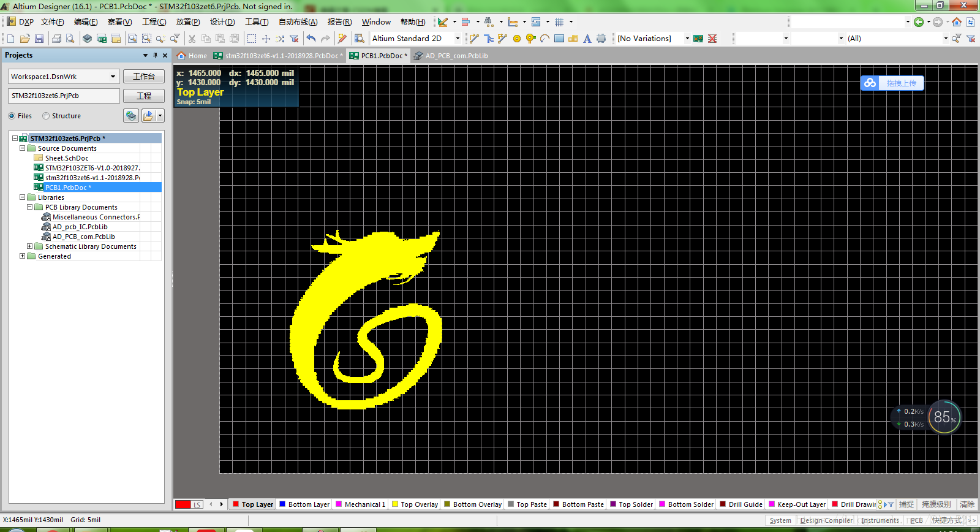Open PCB1.PcbDoc in the project tree

68,188
